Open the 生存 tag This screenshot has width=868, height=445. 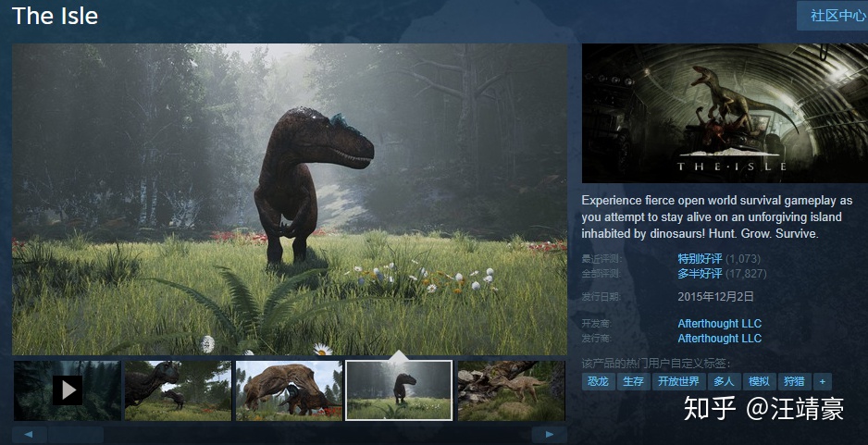tap(633, 381)
